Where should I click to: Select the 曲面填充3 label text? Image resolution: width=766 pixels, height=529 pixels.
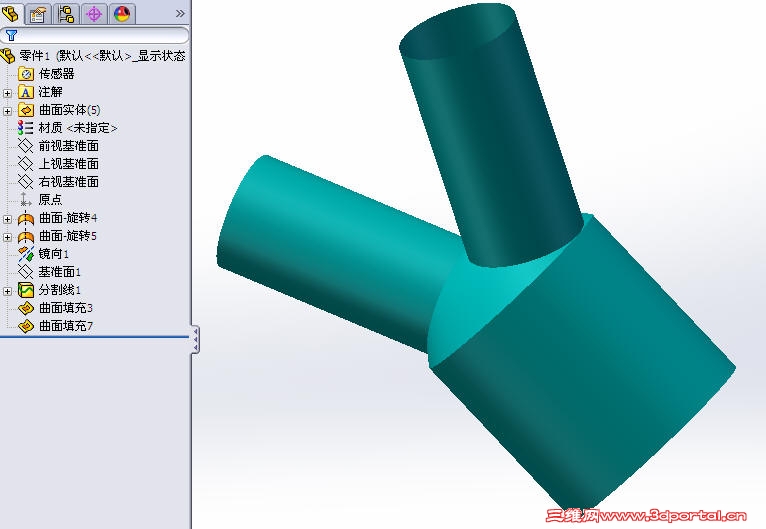click(66, 308)
